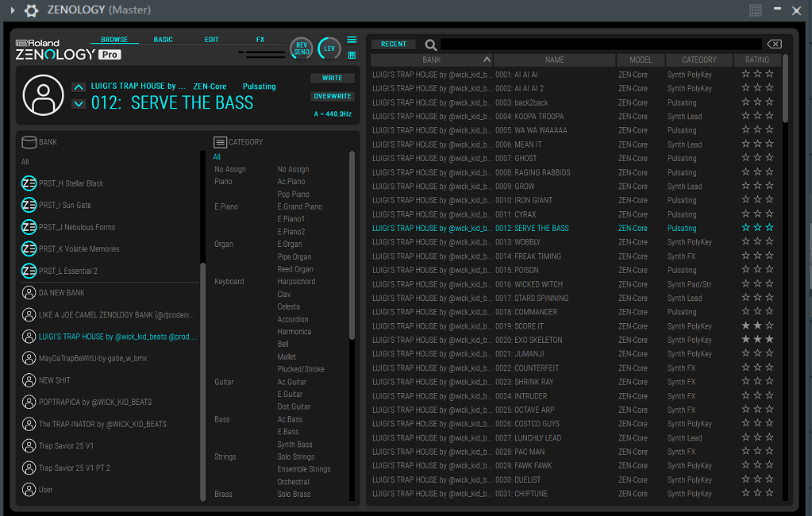Select DA NEW BANK user bank icon

pos(29,293)
